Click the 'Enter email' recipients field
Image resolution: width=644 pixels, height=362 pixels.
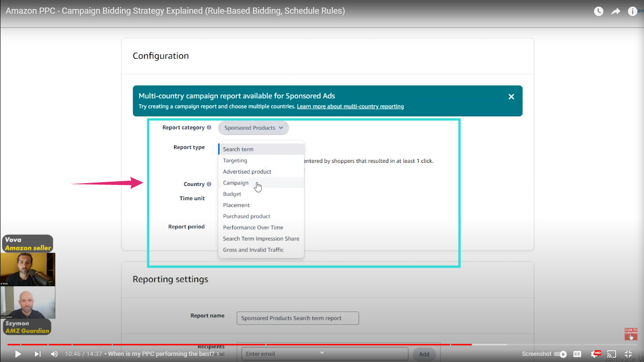(325, 354)
